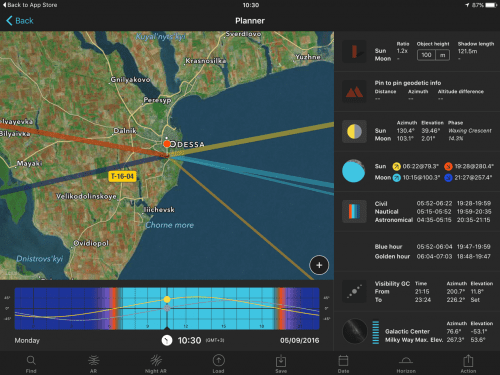Open the Date calendar picker
The image size is (500, 375).
[343, 364]
